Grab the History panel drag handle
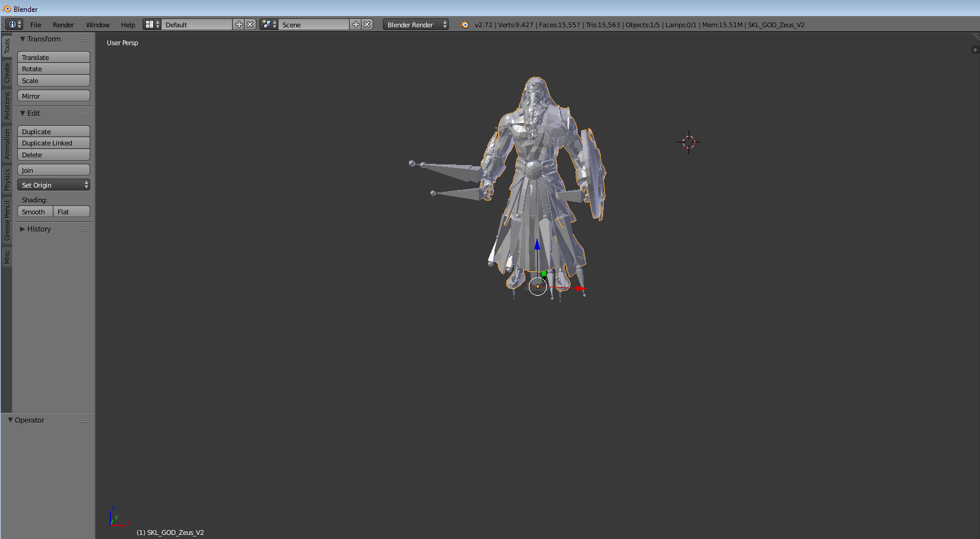The image size is (980, 539). click(85, 230)
